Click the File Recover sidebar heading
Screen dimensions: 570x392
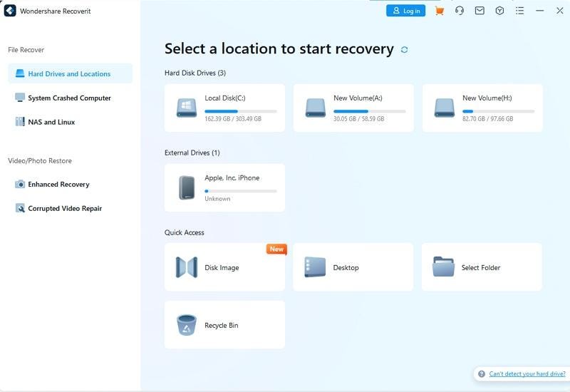(x=26, y=50)
